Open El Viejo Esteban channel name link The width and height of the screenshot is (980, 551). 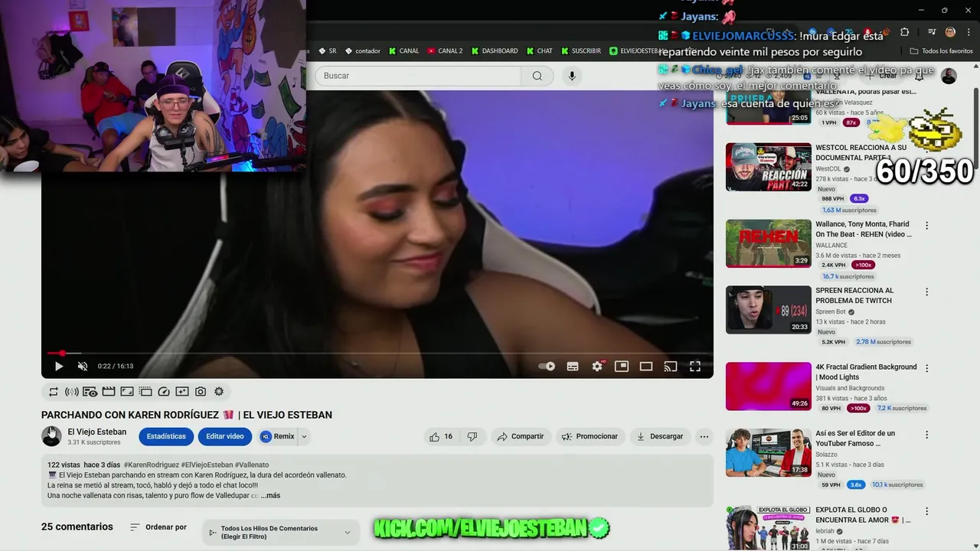click(x=96, y=432)
